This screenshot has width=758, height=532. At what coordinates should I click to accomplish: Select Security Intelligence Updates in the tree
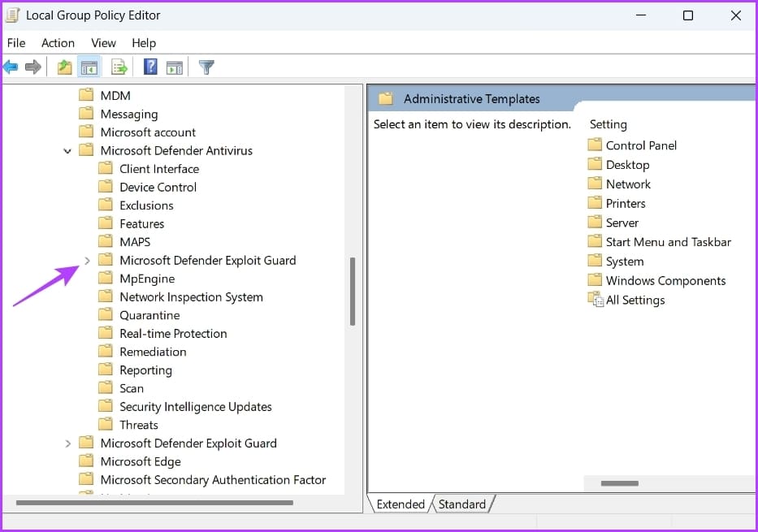pos(195,407)
